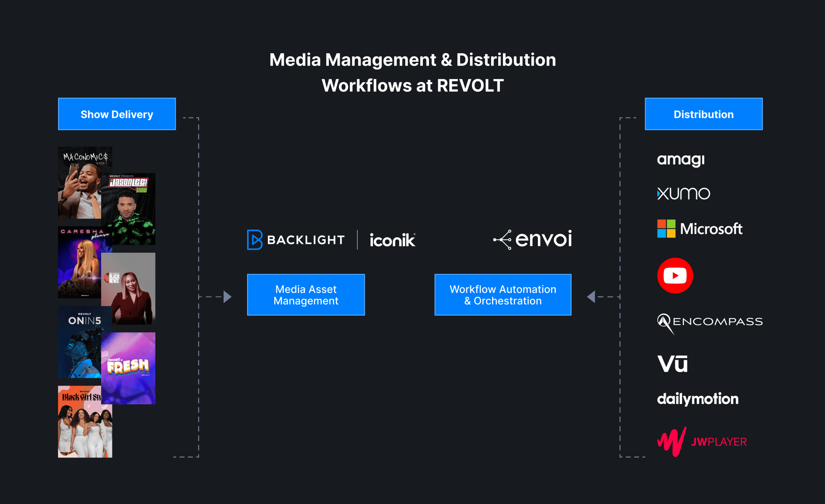The width and height of the screenshot is (825, 504).
Task: Click the text 'Workflows at REVOLT'
Action: pyautogui.click(x=412, y=86)
